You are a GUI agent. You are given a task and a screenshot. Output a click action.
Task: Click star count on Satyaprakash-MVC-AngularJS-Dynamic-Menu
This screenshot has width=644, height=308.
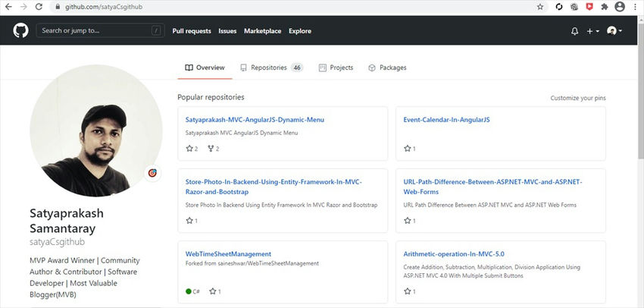point(192,149)
